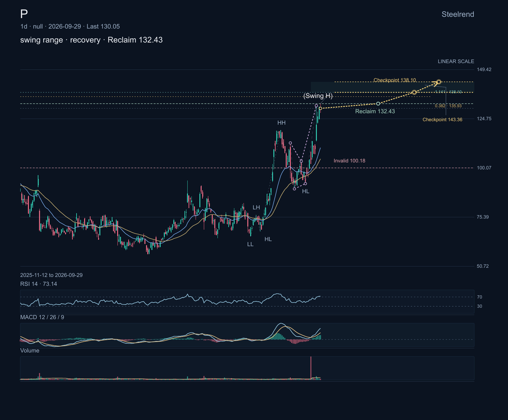The image size is (508, 420).
Task: Click the LH swing label
Action: tap(256, 207)
